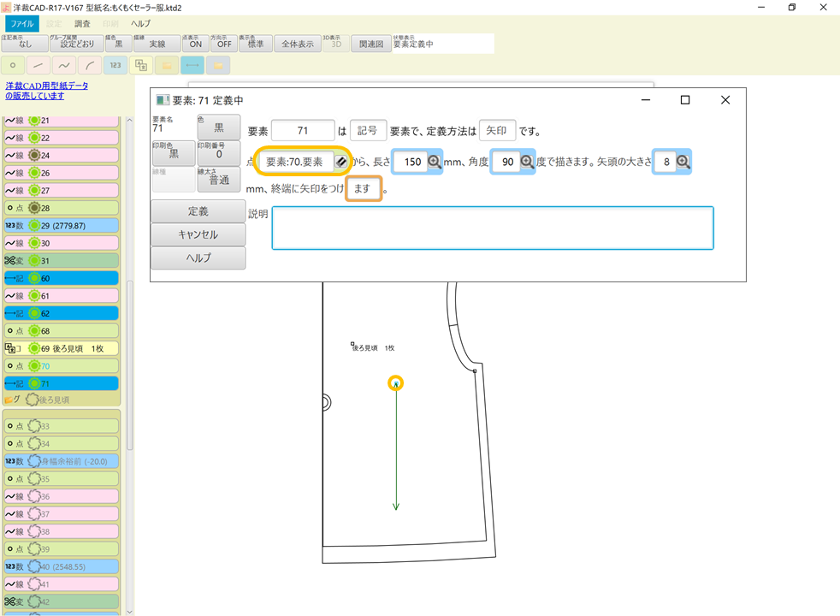Screen dimensions: 840x616
Task: Select the wavy curve line tool
Action: (x=63, y=65)
